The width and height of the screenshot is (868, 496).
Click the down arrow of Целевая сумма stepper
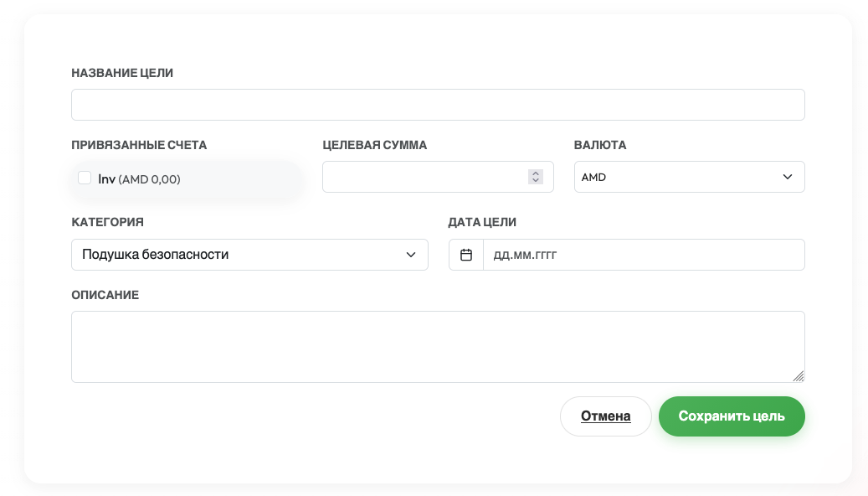coord(536,180)
